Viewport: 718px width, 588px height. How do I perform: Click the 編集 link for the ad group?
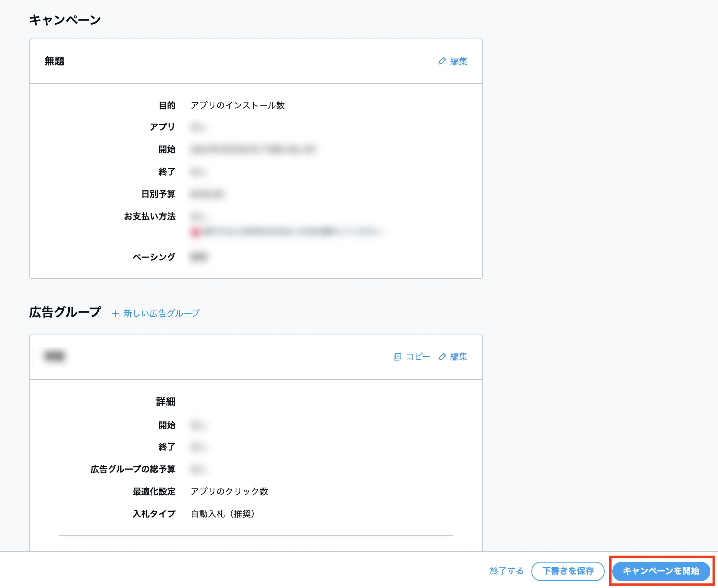tap(458, 357)
